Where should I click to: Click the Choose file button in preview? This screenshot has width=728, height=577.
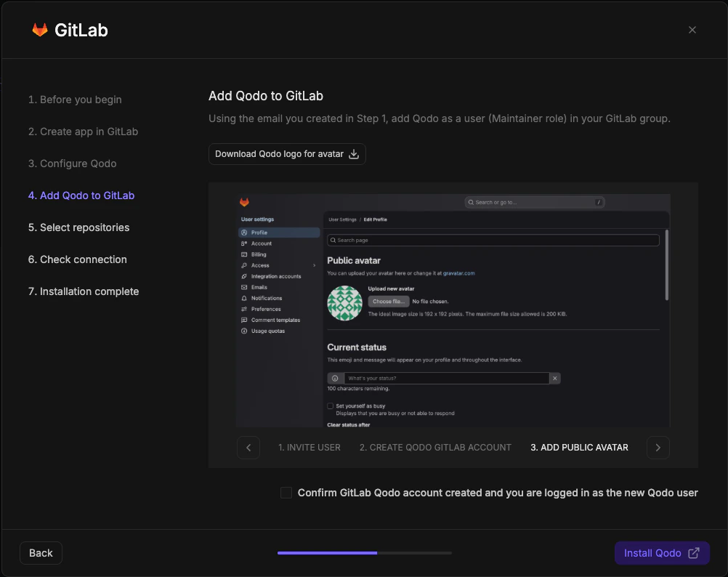[x=389, y=302]
